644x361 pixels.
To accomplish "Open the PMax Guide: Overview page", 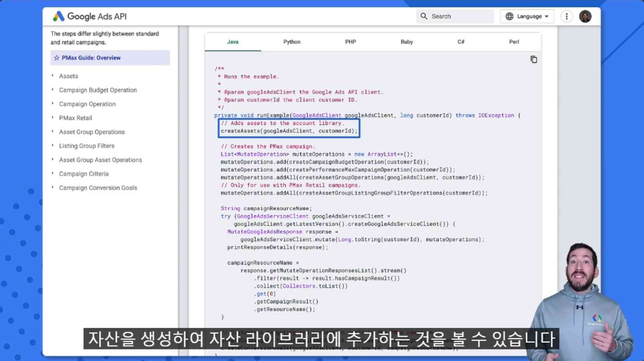I will (x=91, y=58).
